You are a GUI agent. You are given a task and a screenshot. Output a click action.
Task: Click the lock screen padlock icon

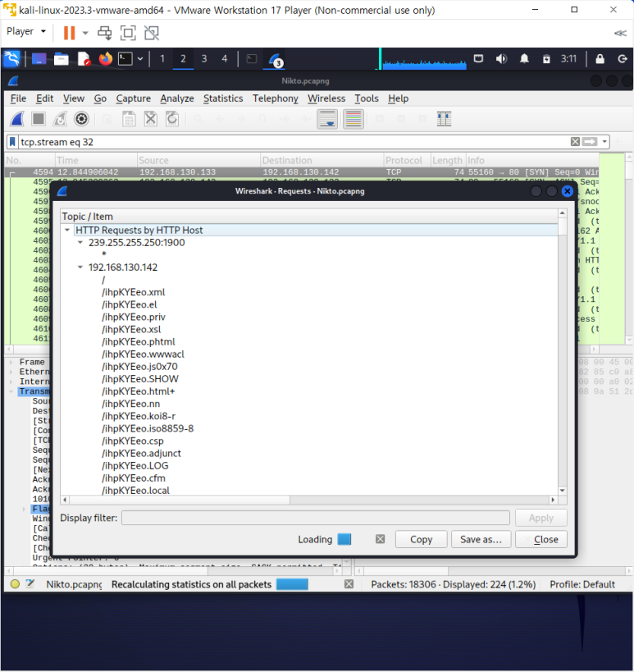pyautogui.click(x=600, y=59)
